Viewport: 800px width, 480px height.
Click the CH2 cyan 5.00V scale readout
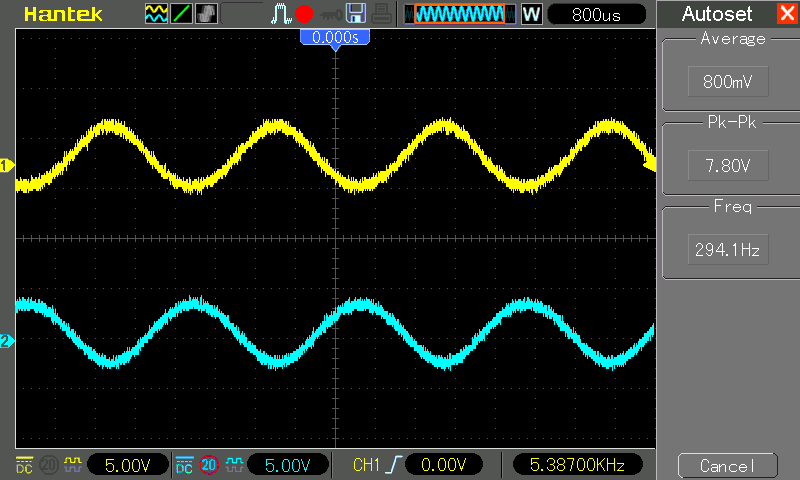[287, 465]
